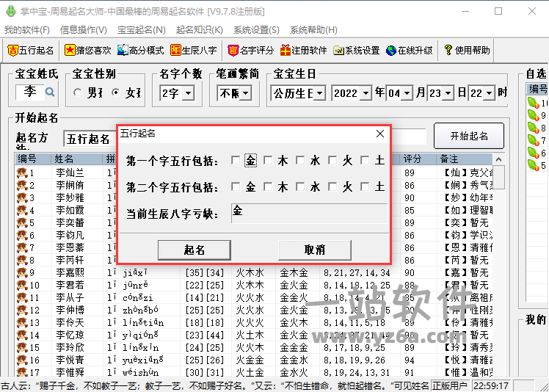Select the 女孩 radio button
The height and width of the screenshot is (392, 549).
116,92
